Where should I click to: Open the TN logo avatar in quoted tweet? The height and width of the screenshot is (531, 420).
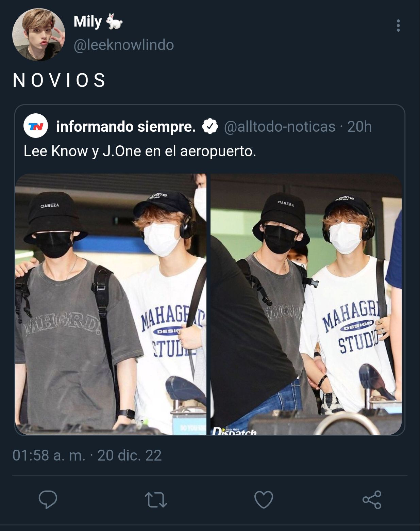35,126
